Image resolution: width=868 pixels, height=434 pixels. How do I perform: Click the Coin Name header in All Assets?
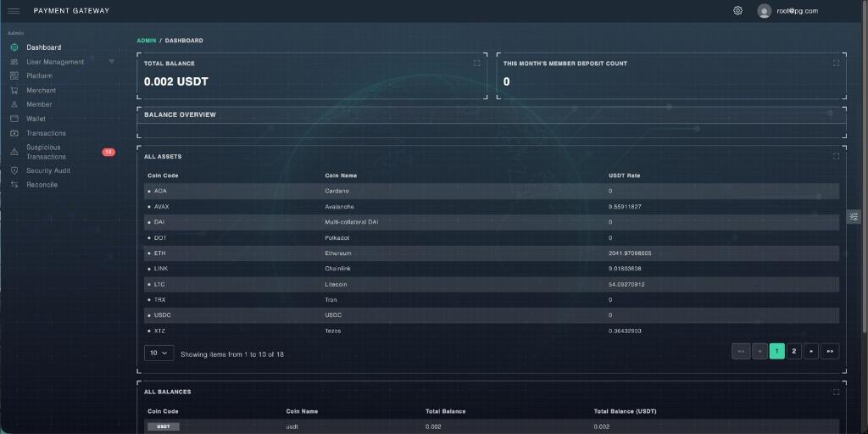341,175
